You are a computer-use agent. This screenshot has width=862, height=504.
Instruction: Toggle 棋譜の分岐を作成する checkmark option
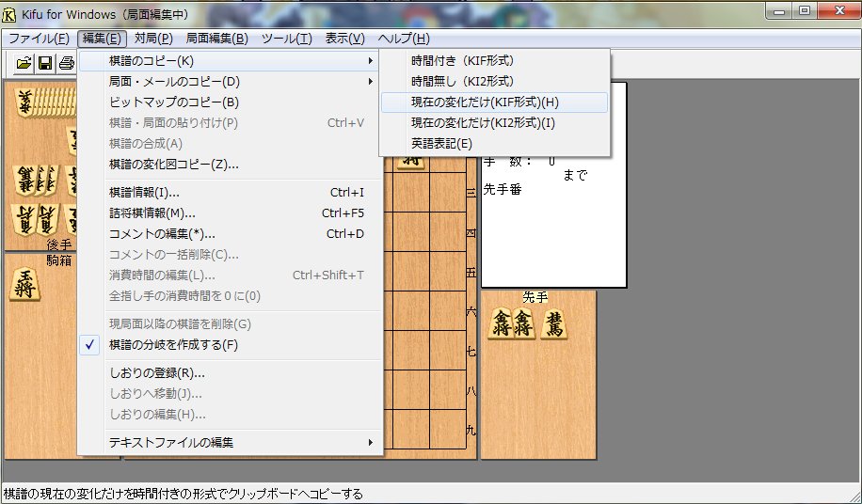click(x=173, y=345)
